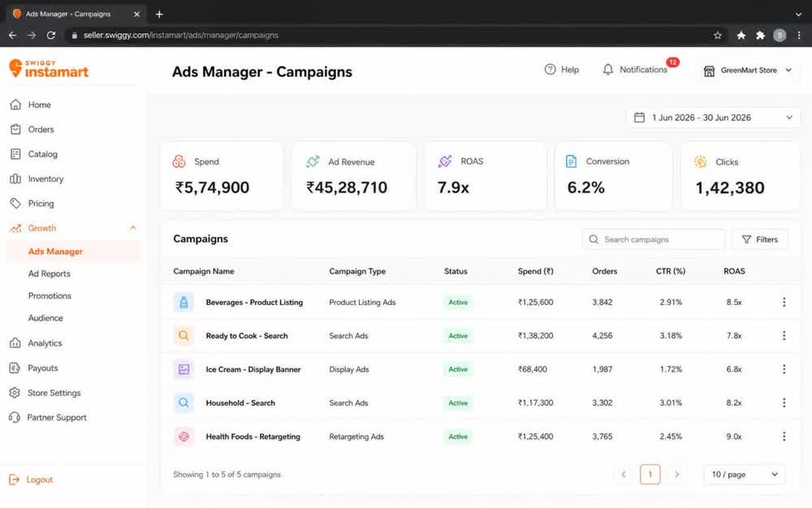Click the Clicks card icon
812x508 pixels.
(701, 161)
